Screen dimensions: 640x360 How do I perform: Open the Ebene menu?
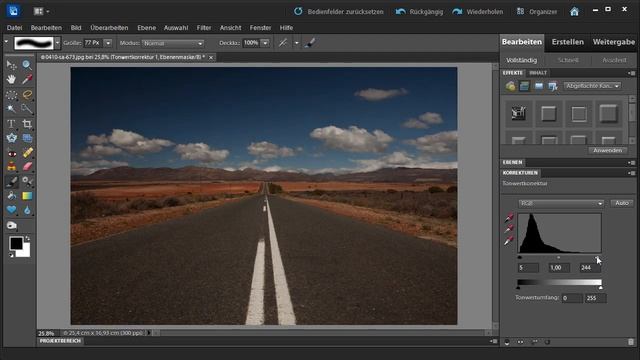point(147,28)
